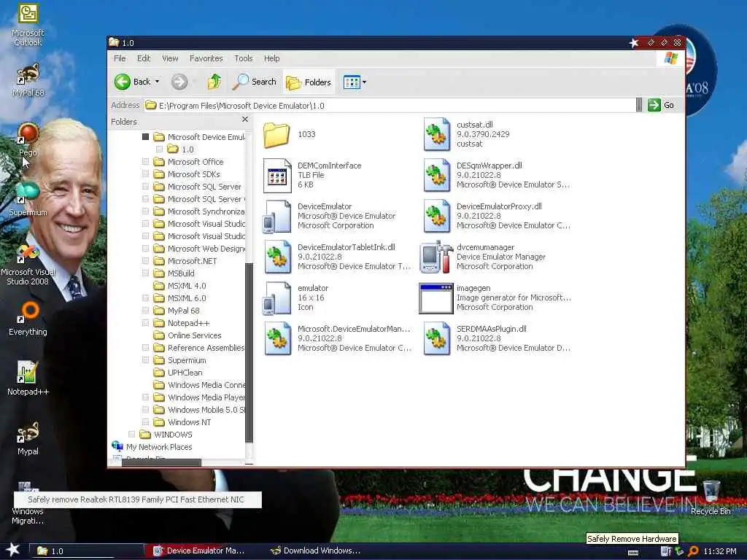Go up one folder level
This screenshot has height=560, width=747.
click(214, 82)
